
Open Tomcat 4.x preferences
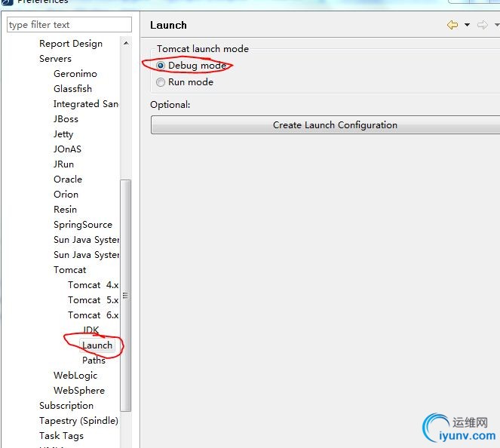93,285
